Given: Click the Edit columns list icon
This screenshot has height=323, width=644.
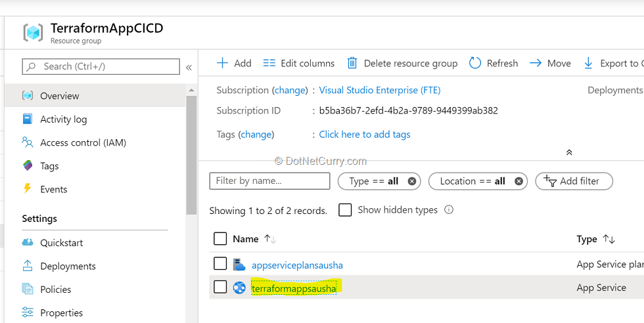Looking at the screenshot, I should (x=269, y=63).
